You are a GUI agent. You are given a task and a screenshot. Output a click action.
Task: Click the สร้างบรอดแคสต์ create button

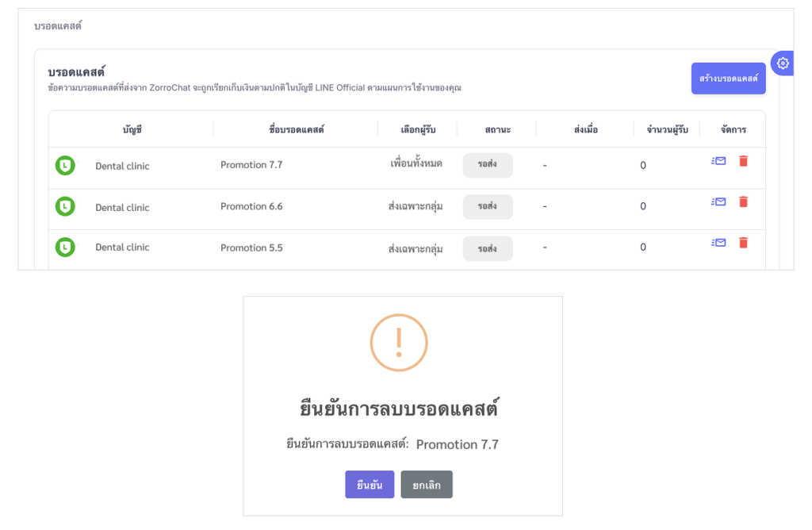728,79
